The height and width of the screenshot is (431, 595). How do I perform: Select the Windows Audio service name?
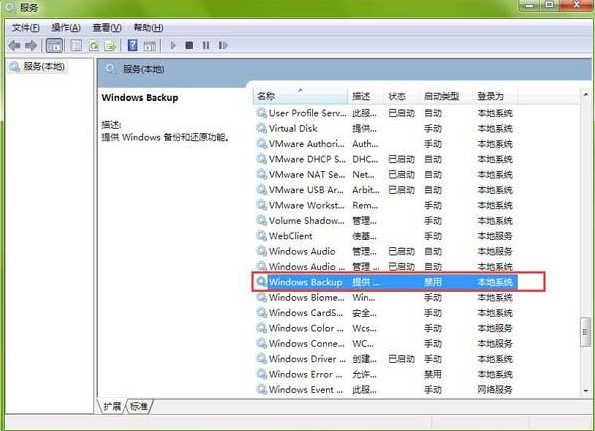(302, 251)
